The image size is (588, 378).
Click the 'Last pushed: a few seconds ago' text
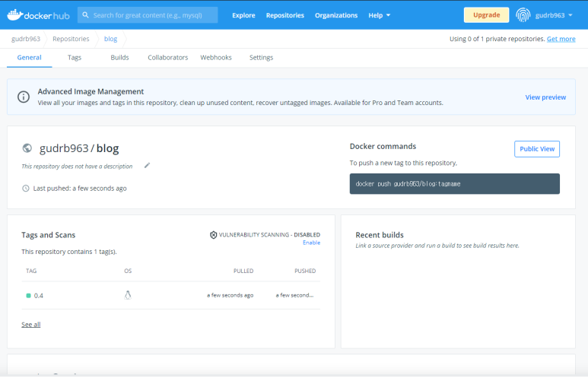(x=80, y=189)
